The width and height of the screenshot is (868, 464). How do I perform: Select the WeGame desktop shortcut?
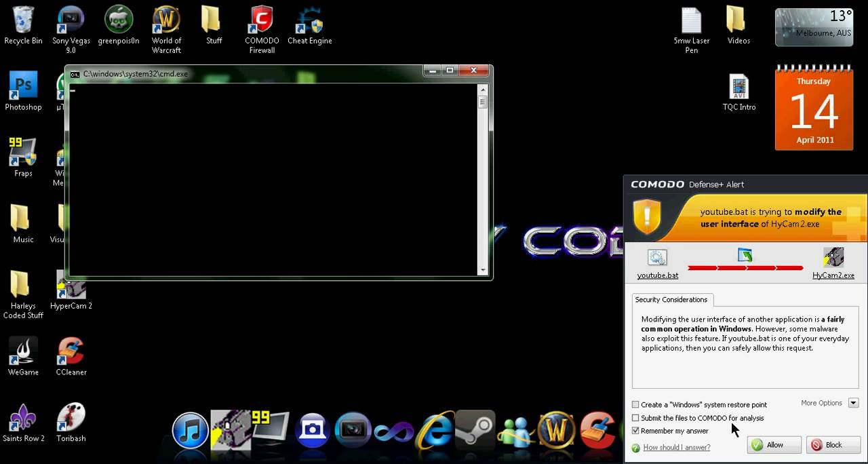(23, 357)
